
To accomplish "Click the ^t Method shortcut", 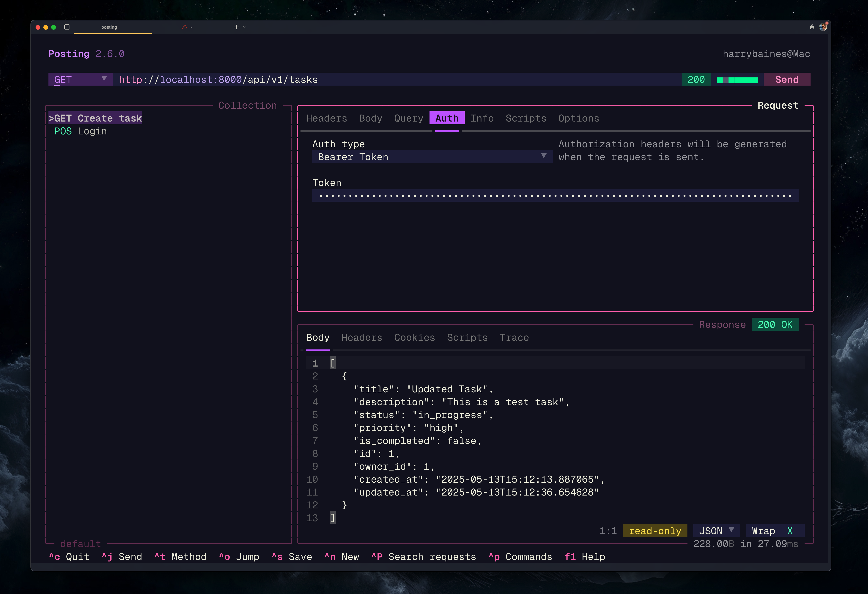I will coord(180,557).
